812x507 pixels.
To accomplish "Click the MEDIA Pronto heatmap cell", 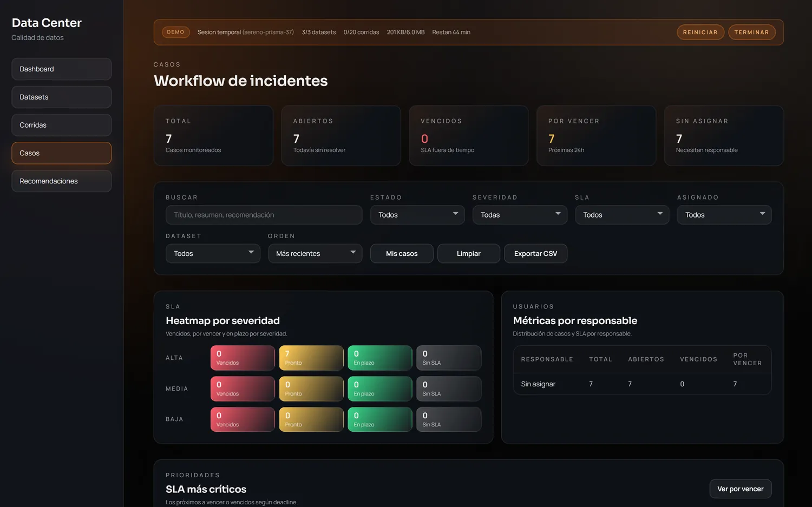I will pos(311,389).
